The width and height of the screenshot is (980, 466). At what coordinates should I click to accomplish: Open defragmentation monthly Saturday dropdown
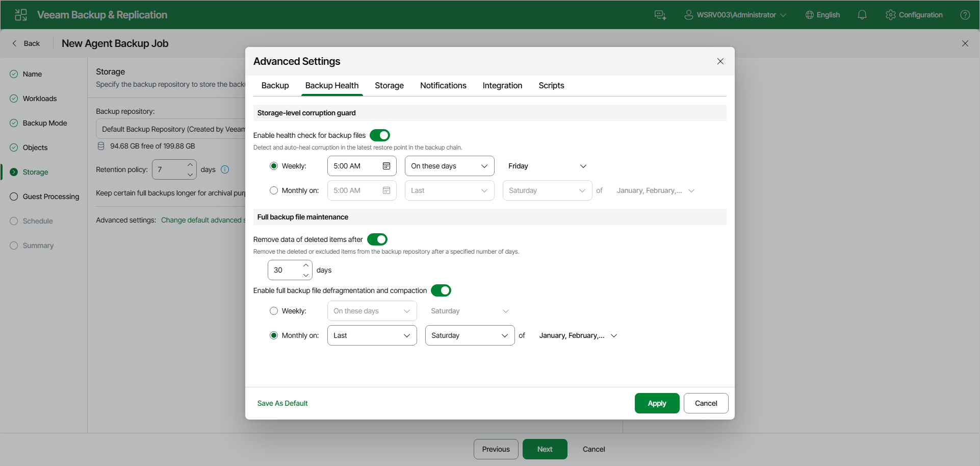470,335
